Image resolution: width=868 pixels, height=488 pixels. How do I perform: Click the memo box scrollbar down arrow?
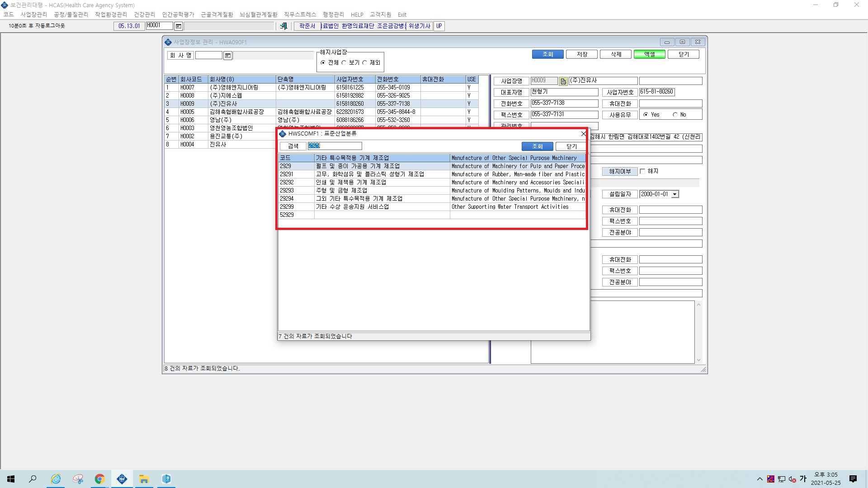point(698,360)
